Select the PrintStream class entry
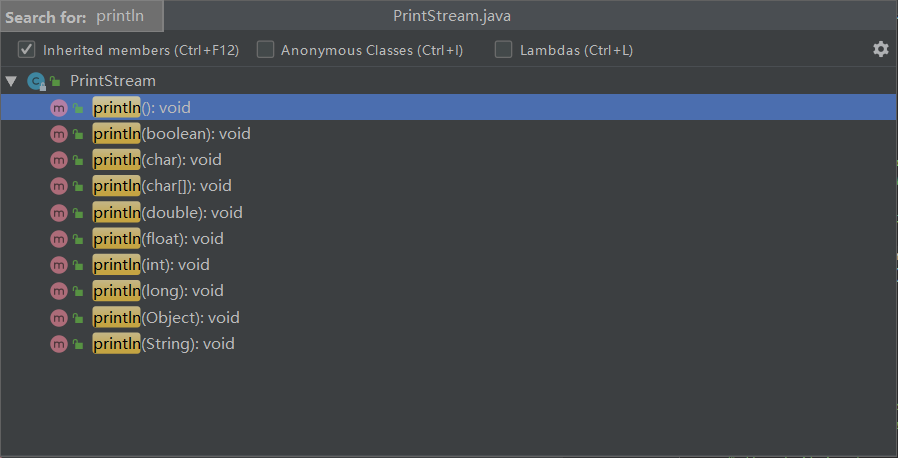This screenshot has width=898, height=458. pos(113,81)
